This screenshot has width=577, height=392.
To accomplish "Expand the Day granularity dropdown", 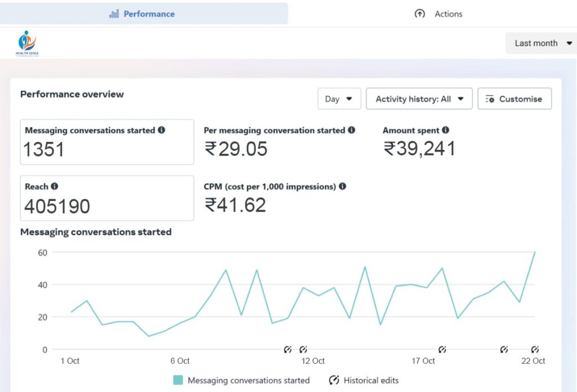I will click(339, 99).
